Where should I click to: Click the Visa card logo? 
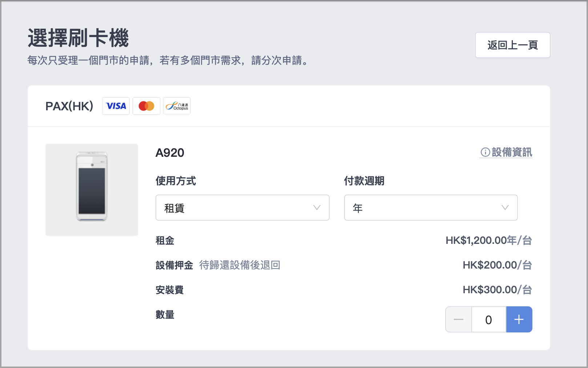[116, 106]
